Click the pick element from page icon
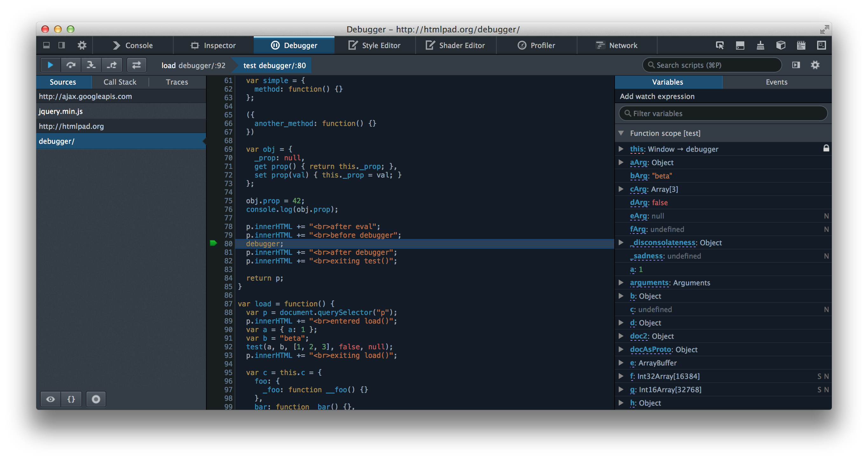This screenshot has width=868, height=460. pos(720,45)
